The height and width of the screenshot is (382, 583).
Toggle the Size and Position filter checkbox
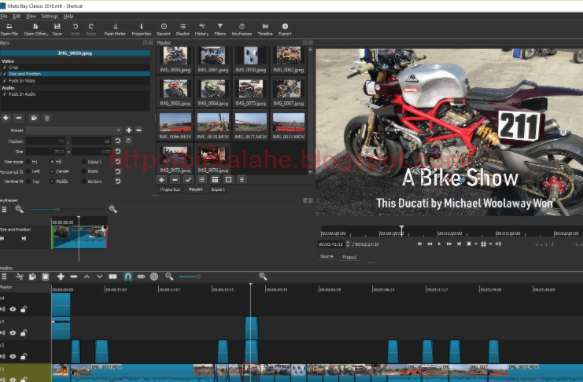click(x=4, y=74)
